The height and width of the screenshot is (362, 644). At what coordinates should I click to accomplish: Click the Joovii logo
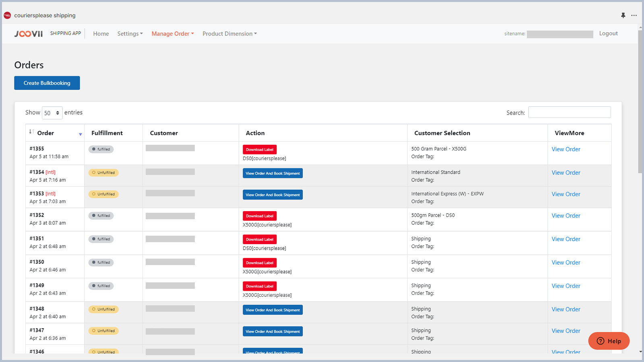click(x=28, y=34)
